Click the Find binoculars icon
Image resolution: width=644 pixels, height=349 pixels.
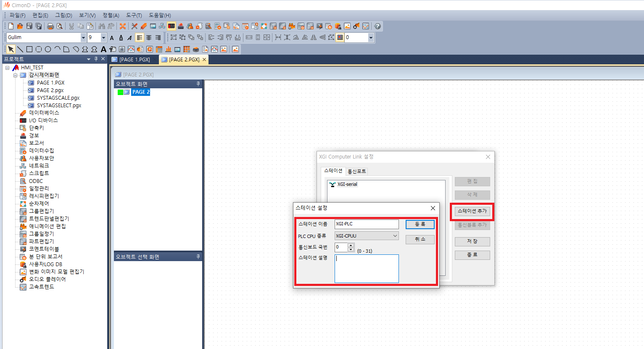tap(102, 26)
